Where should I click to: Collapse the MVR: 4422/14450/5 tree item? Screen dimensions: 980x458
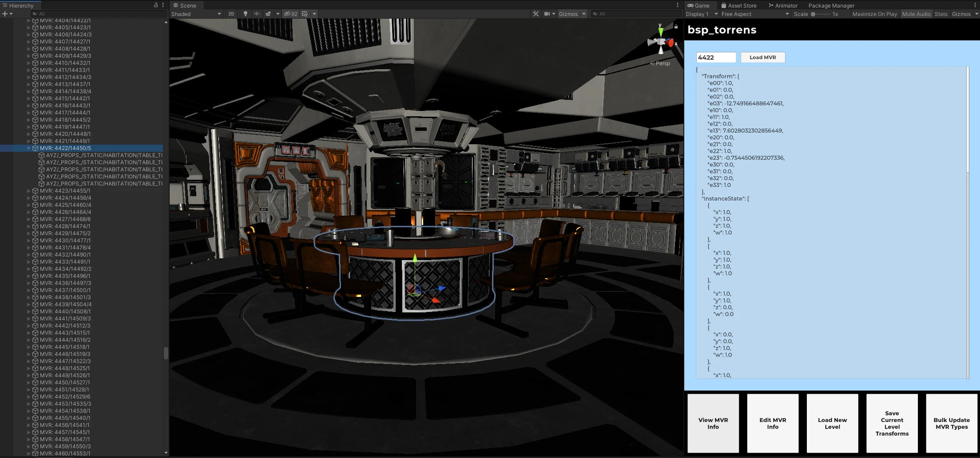point(29,148)
